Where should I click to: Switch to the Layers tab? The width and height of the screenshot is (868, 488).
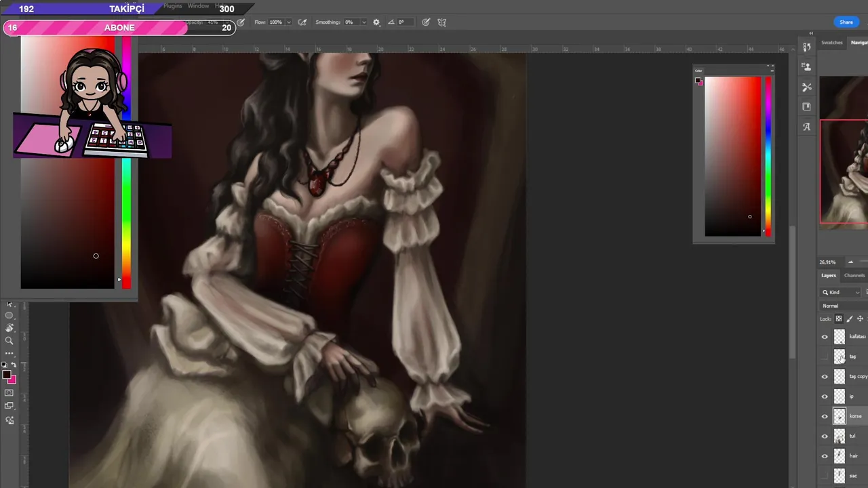tap(829, 276)
